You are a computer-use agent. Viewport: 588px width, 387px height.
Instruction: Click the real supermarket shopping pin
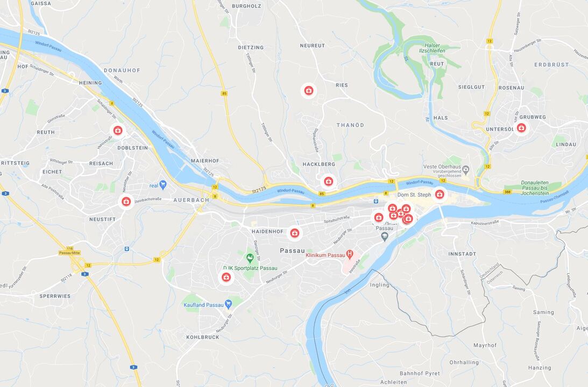click(x=163, y=184)
